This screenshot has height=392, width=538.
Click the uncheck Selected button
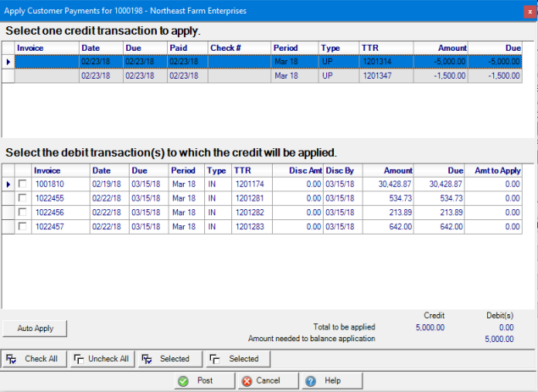(236, 359)
